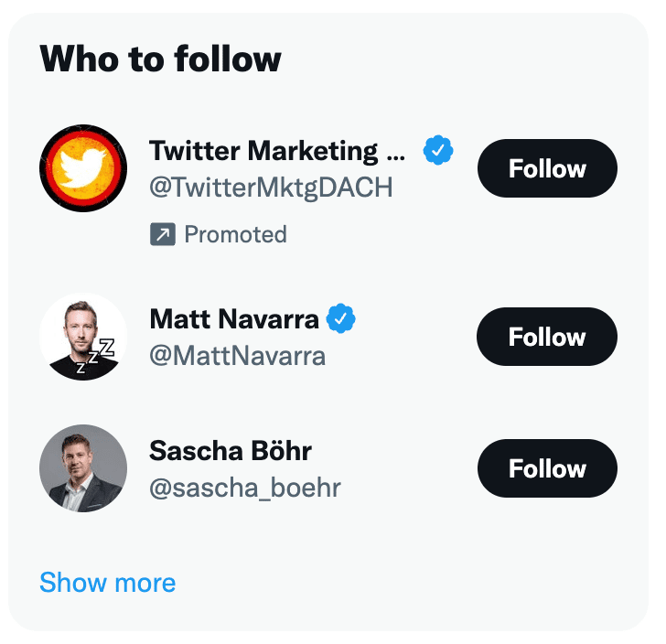Follow Sascha Böhr
Viewport: 666px width, 644px height.
(x=547, y=468)
